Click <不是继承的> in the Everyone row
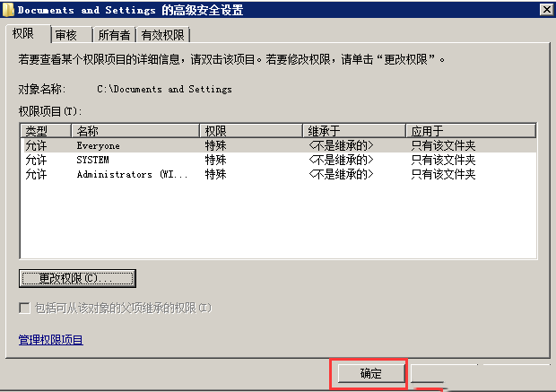The width and height of the screenshot is (556, 392). (x=341, y=145)
